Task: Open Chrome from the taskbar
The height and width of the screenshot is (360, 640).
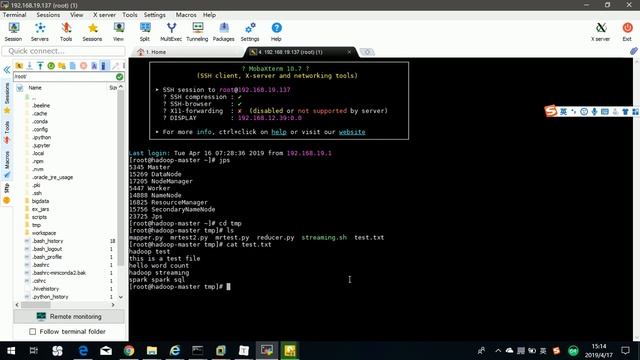Action: 129,351
